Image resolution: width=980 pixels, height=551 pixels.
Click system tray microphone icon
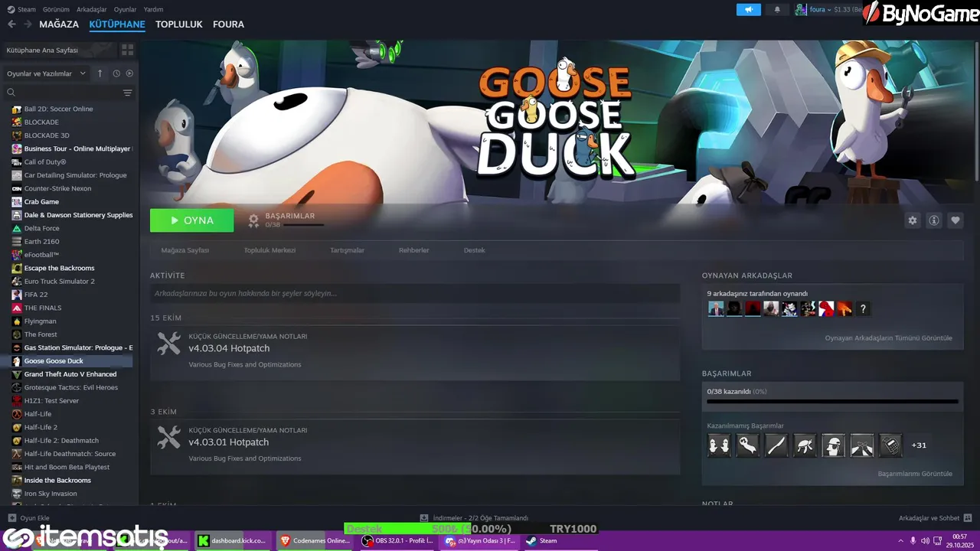[x=912, y=540]
